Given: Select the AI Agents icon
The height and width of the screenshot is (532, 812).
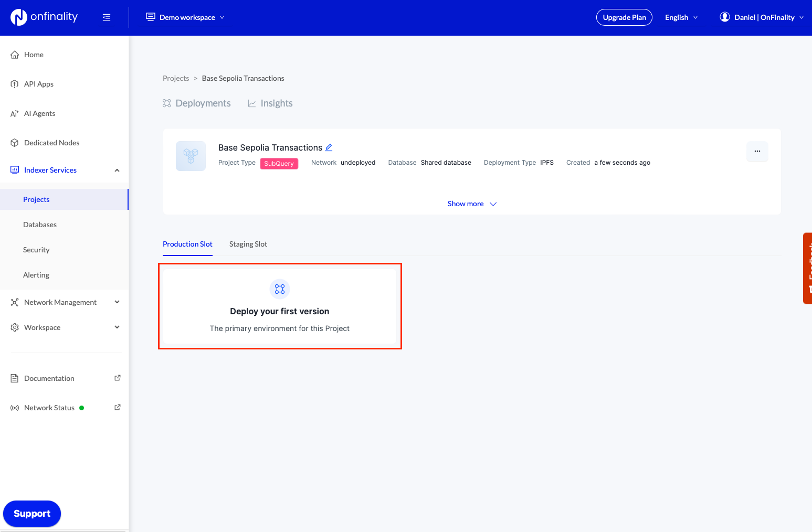Looking at the screenshot, I should click(14, 113).
